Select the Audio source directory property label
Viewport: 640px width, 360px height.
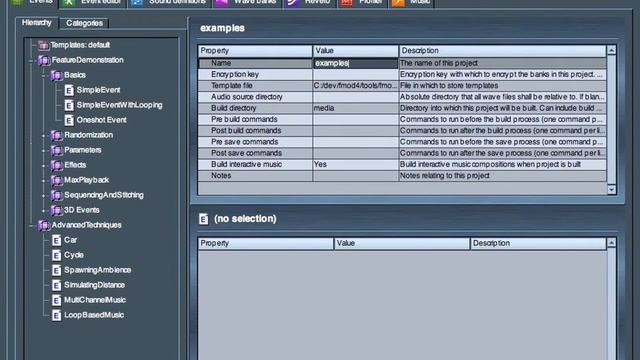coord(247,97)
